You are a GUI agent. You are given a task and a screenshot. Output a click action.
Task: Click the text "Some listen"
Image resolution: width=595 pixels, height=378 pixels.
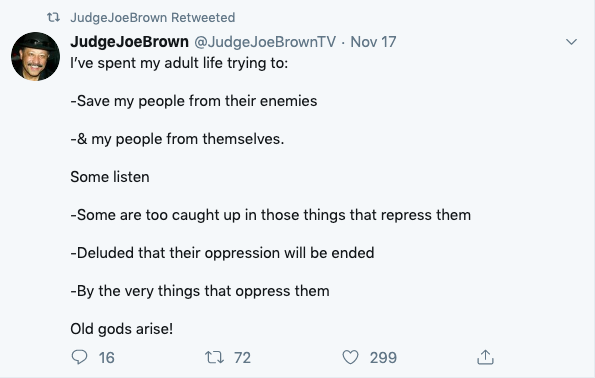coord(110,177)
